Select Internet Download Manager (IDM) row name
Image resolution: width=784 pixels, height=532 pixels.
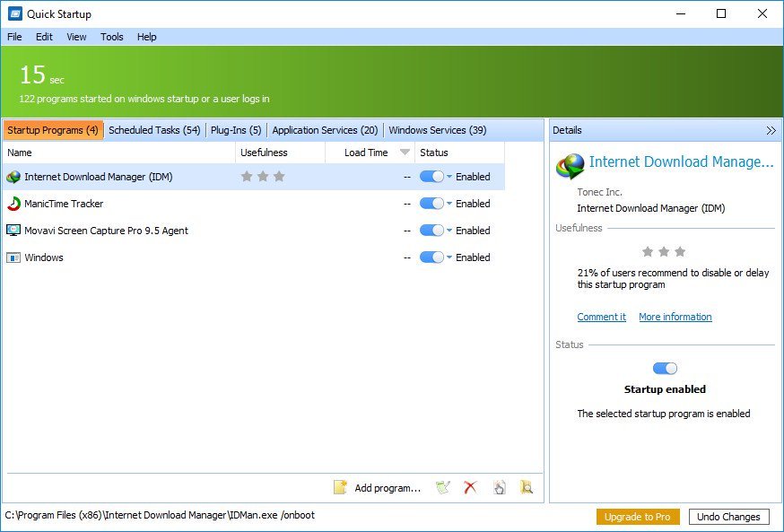tap(98, 177)
